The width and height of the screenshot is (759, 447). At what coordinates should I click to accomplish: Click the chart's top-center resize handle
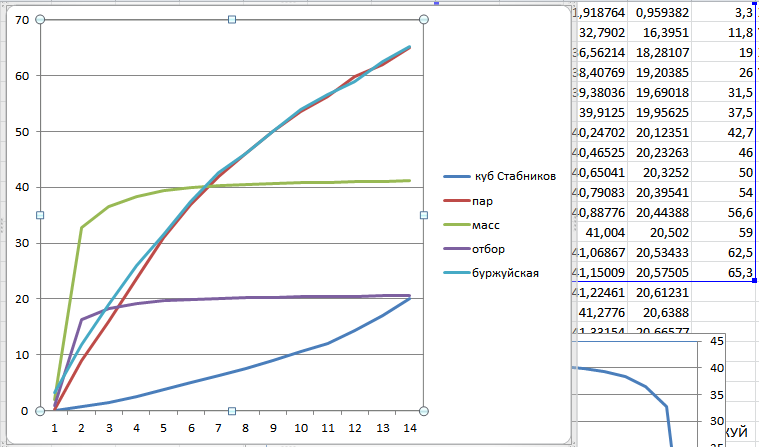(232, 19)
